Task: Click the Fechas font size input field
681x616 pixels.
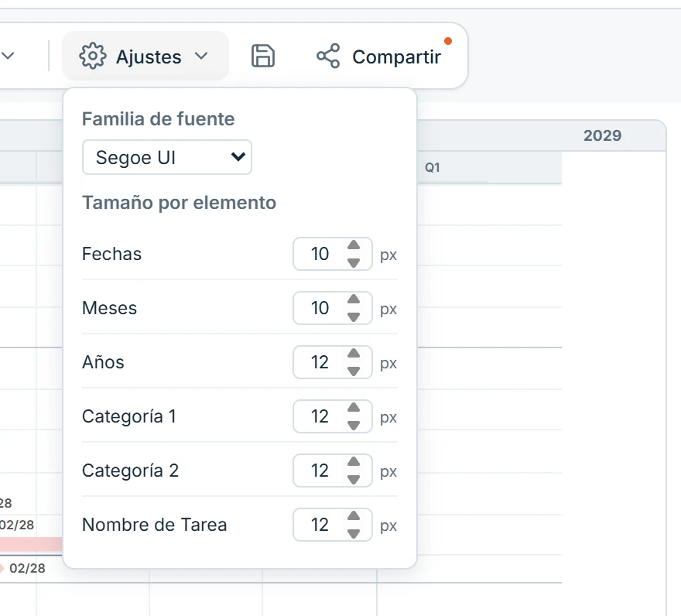Action: [332, 254]
